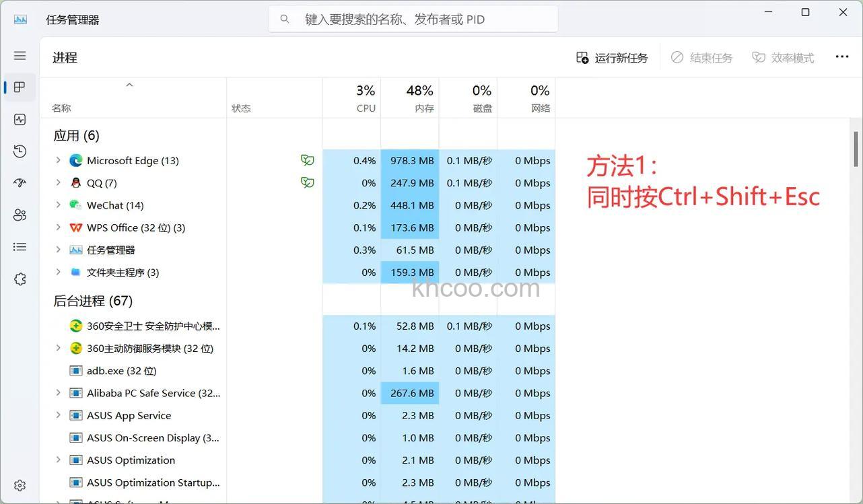Image resolution: width=863 pixels, height=504 pixels.
Task: Expand the WPS Office process group
Action: click(57, 227)
